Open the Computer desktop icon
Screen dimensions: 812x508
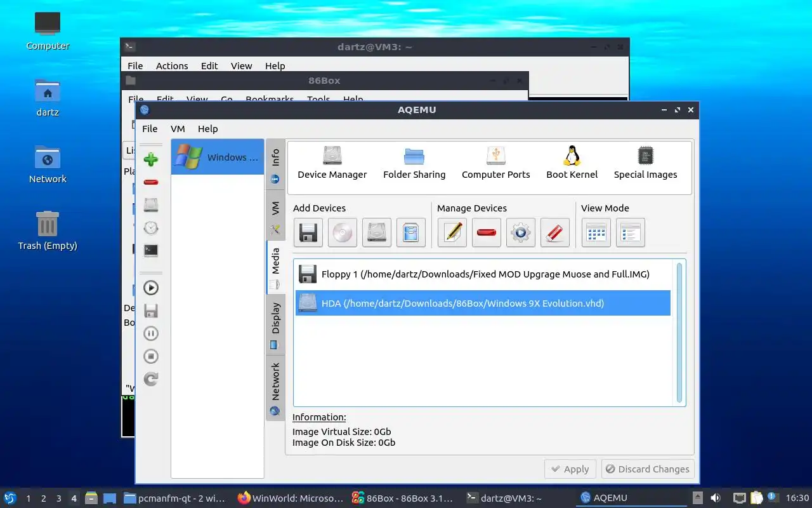48,30
